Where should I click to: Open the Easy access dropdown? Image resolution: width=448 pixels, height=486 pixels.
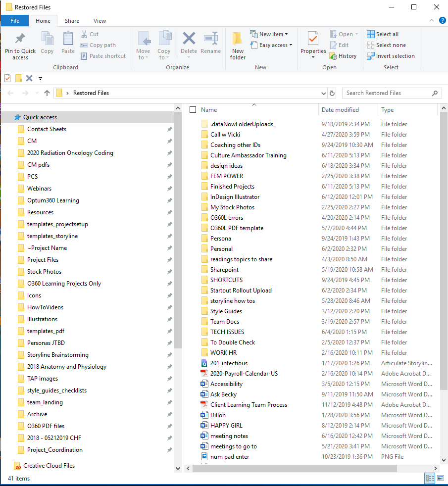tap(271, 45)
